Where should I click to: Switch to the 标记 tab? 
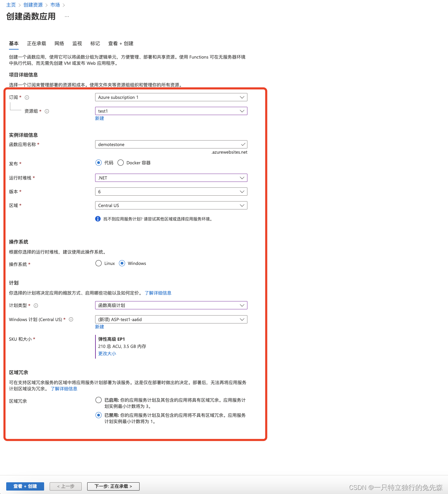(x=95, y=43)
